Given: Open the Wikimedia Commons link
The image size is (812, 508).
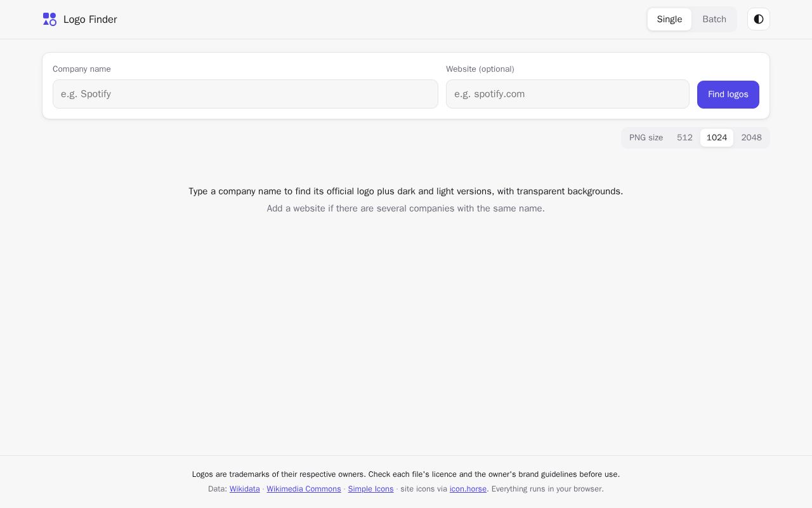Looking at the screenshot, I should coord(304,489).
